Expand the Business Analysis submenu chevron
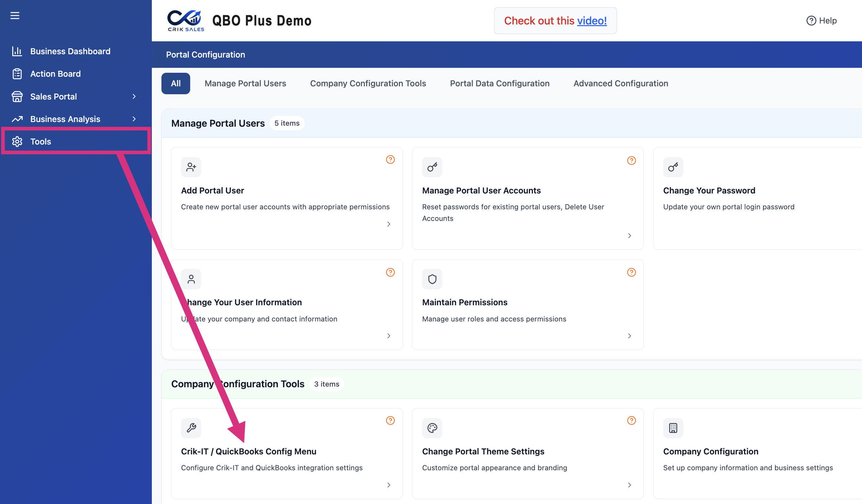 point(134,119)
